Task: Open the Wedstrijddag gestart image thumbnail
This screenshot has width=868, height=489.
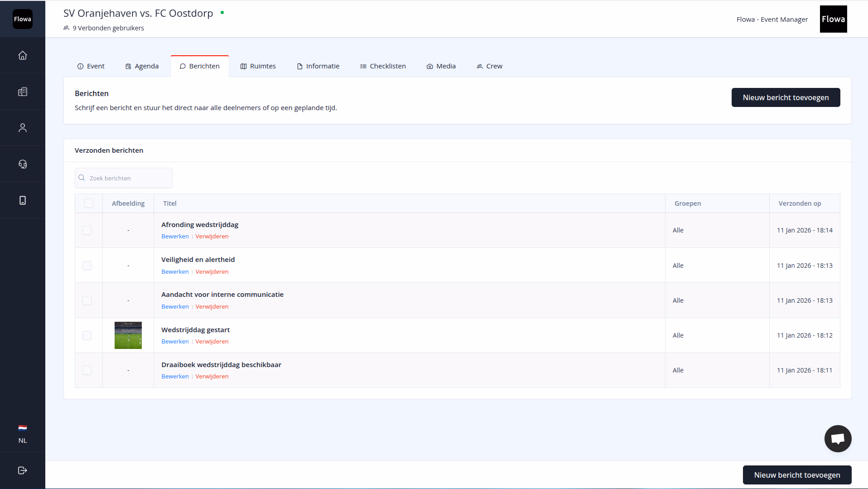Action: point(128,335)
